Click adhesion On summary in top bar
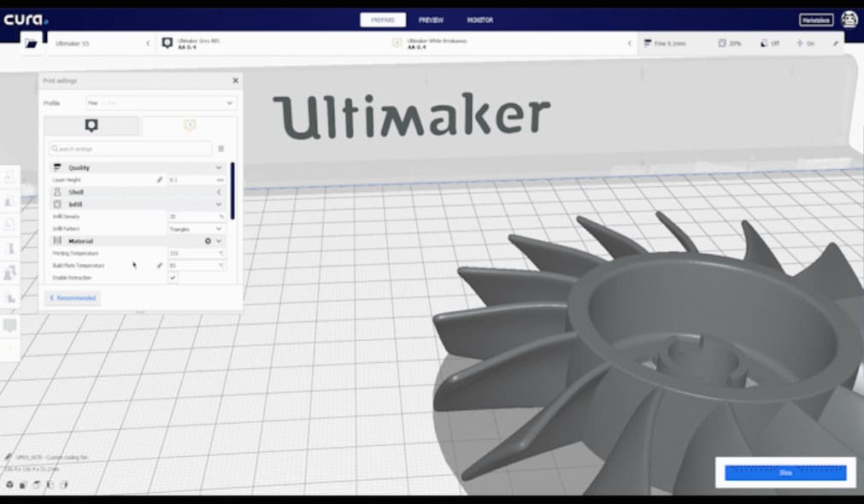This screenshot has height=504, width=864. point(805,43)
